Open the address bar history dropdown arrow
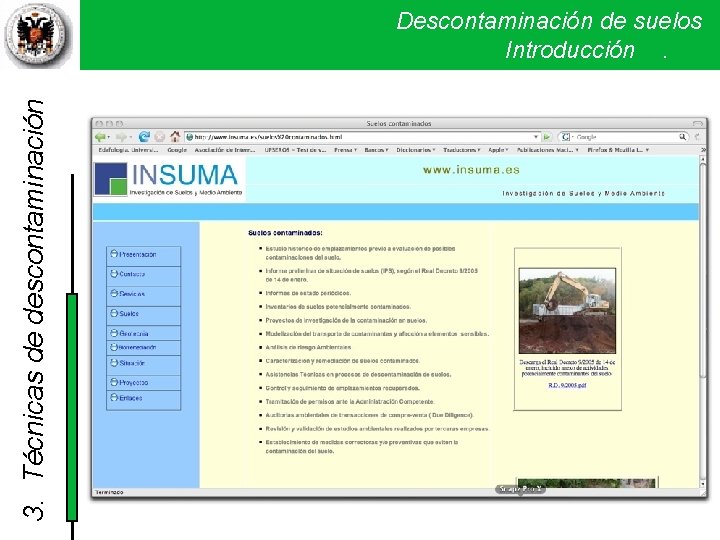 535,137
